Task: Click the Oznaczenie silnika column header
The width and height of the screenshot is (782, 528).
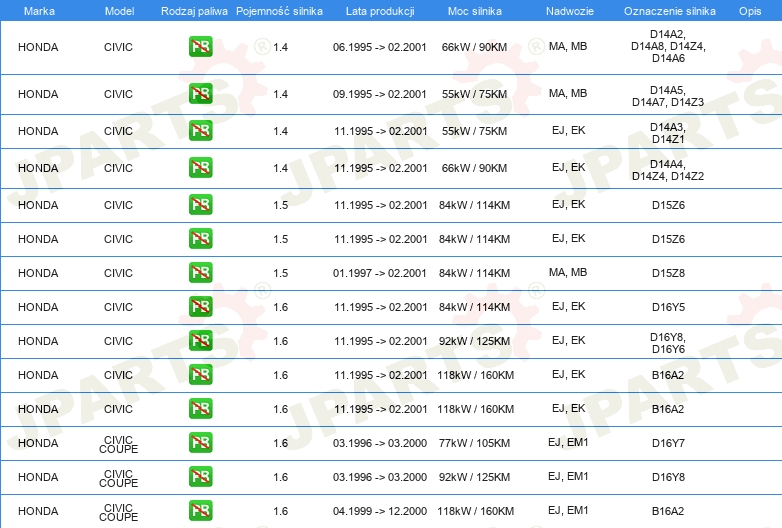Action: click(669, 10)
